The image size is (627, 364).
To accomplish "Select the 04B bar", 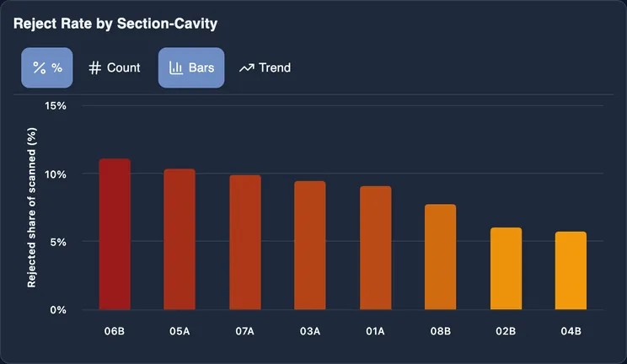I will click(571, 270).
